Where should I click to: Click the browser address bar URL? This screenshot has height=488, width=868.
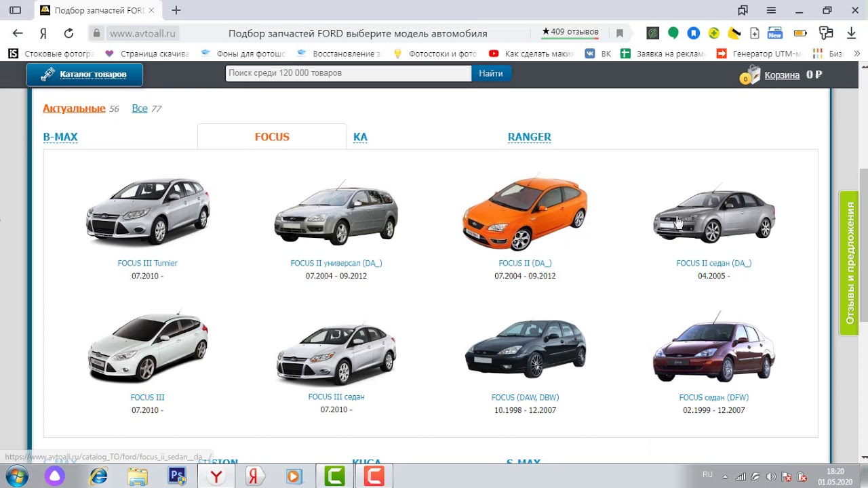click(x=142, y=33)
